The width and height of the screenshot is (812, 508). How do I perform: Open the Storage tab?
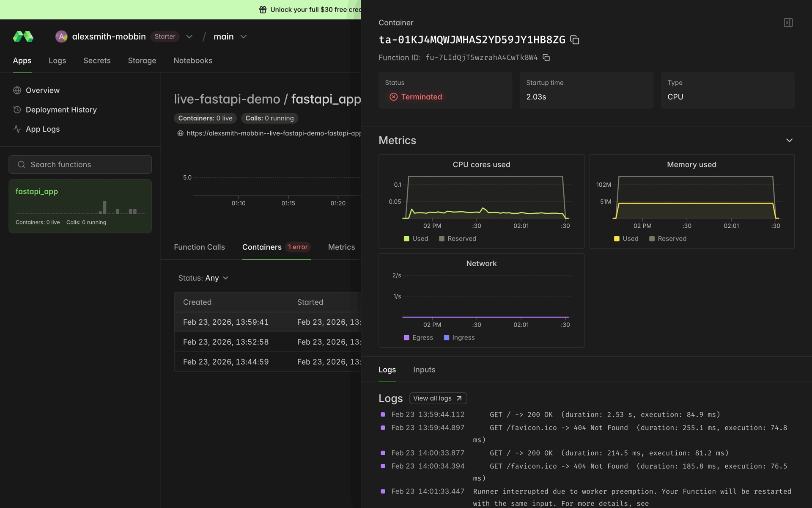coord(142,61)
